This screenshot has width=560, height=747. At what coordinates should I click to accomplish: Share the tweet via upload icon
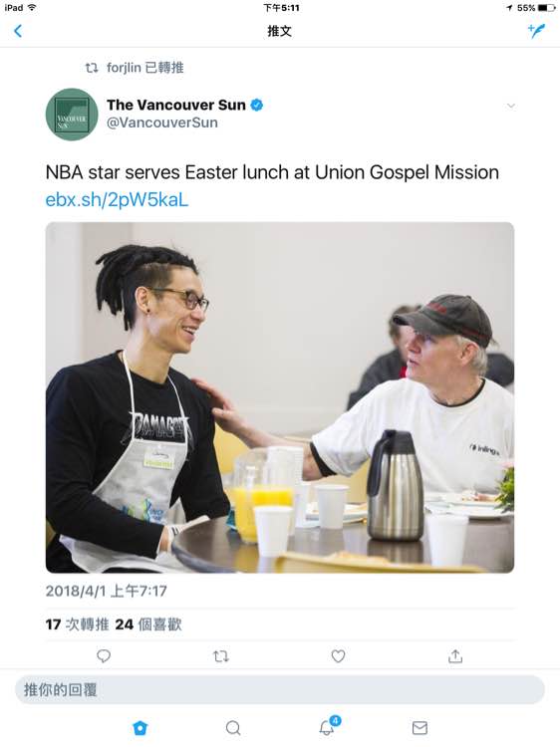(x=455, y=656)
